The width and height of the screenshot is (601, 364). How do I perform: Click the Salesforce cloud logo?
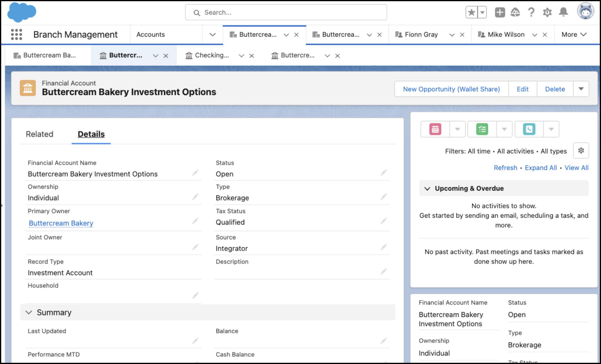(x=22, y=12)
